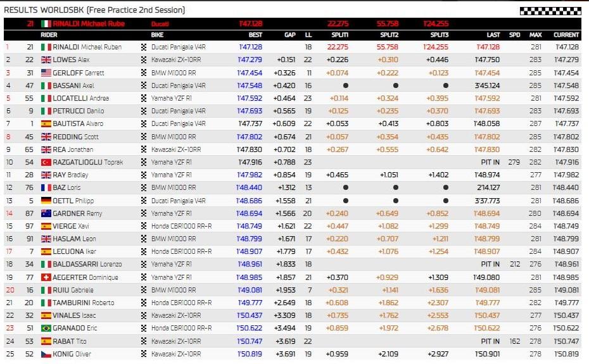Click rider name BALDASSARRI Lorenzo
589x364 pixels.
click(x=87, y=265)
